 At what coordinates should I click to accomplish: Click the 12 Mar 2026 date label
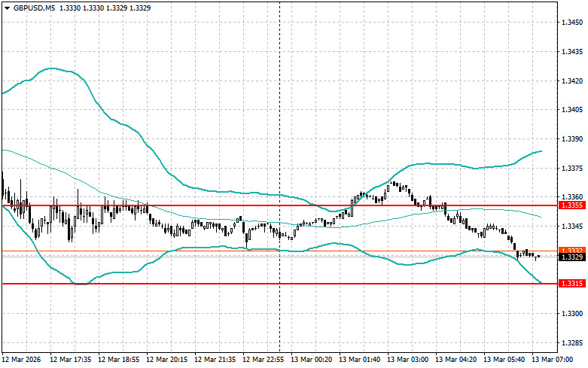pos(21,360)
